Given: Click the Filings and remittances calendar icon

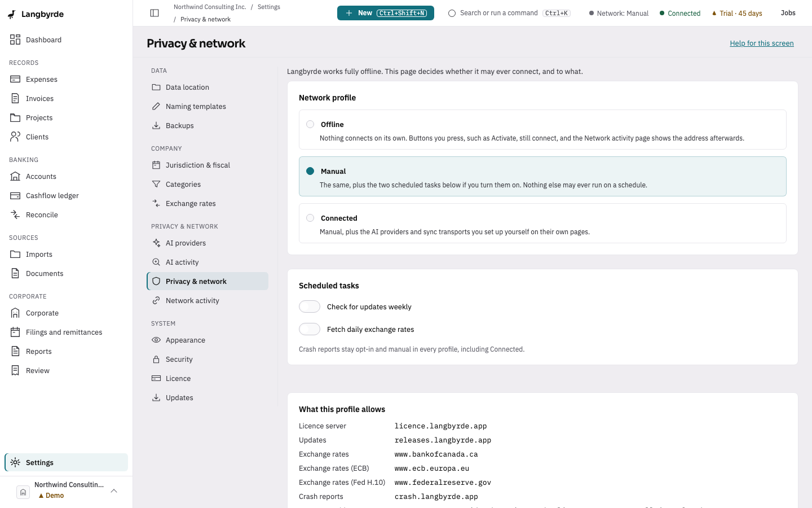Looking at the screenshot, I should coord(15,332).
